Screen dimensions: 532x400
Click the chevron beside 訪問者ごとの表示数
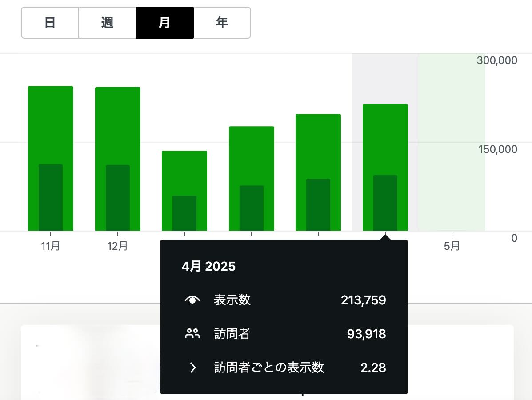[x=193, y=368]
